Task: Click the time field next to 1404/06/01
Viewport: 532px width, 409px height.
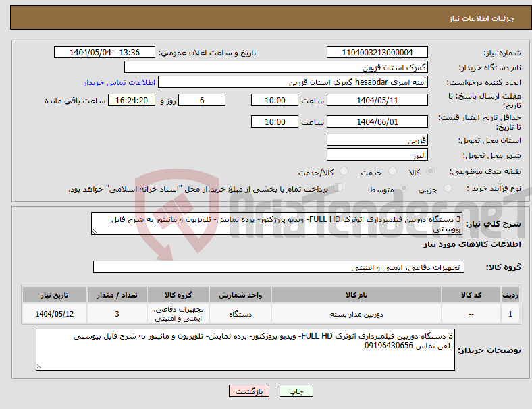Action: point(275,121)
